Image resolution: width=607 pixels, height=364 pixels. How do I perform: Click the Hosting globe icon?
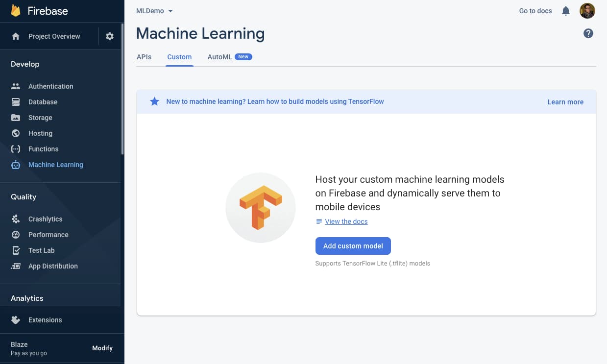[x=16, y=133]
